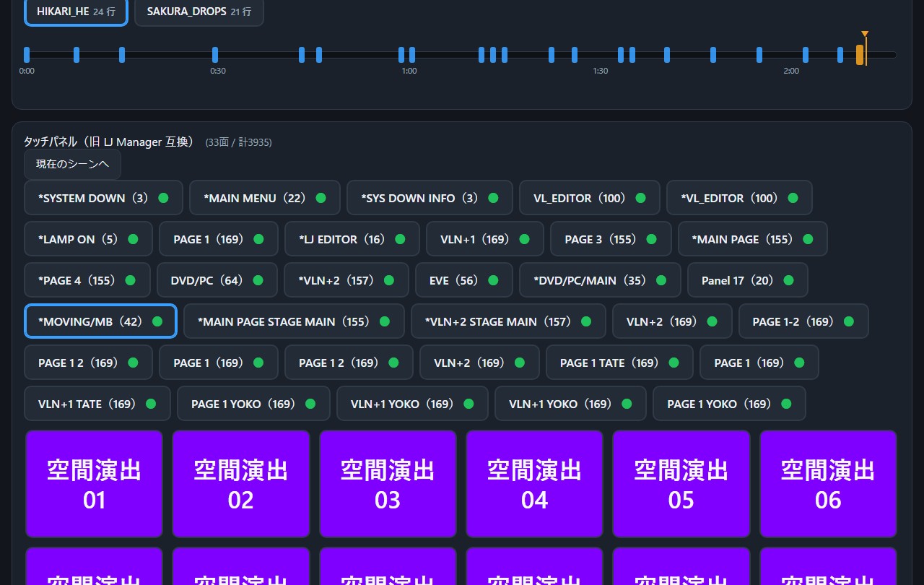The height and width of the screenshot is (585, 924).
Task: Open the PAGE 1 TATE (169) panel
Action: pyautogui.click(x=619, y=363)
